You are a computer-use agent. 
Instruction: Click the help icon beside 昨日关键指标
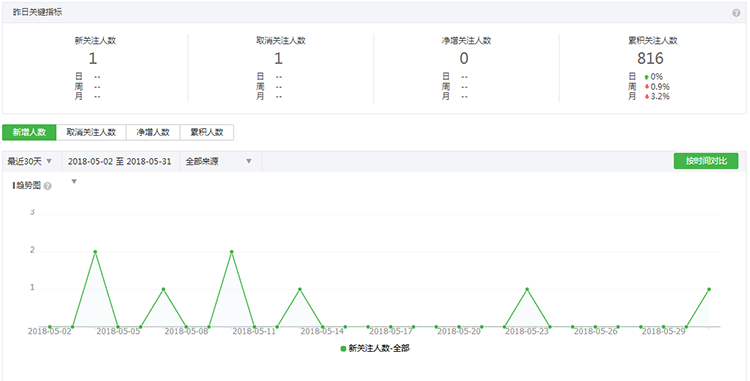(736, 13)
